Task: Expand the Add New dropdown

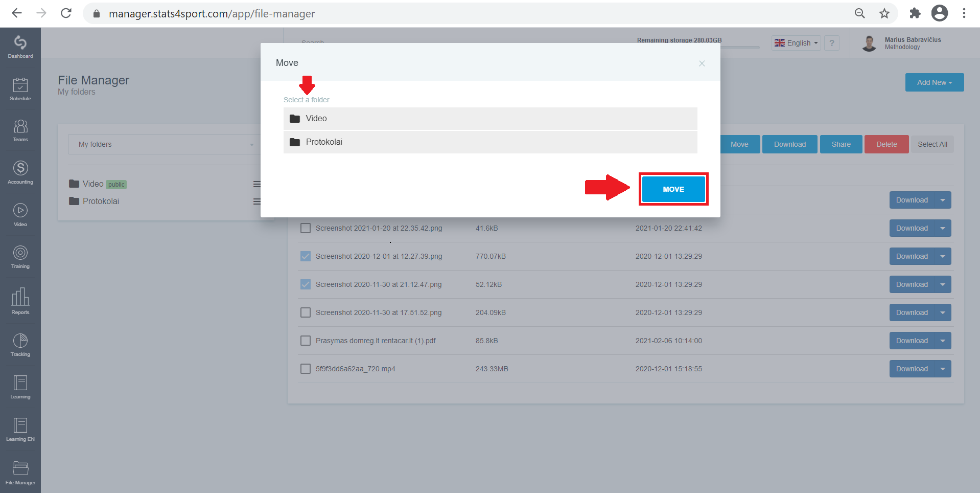Action: click(x=935, y=82)
